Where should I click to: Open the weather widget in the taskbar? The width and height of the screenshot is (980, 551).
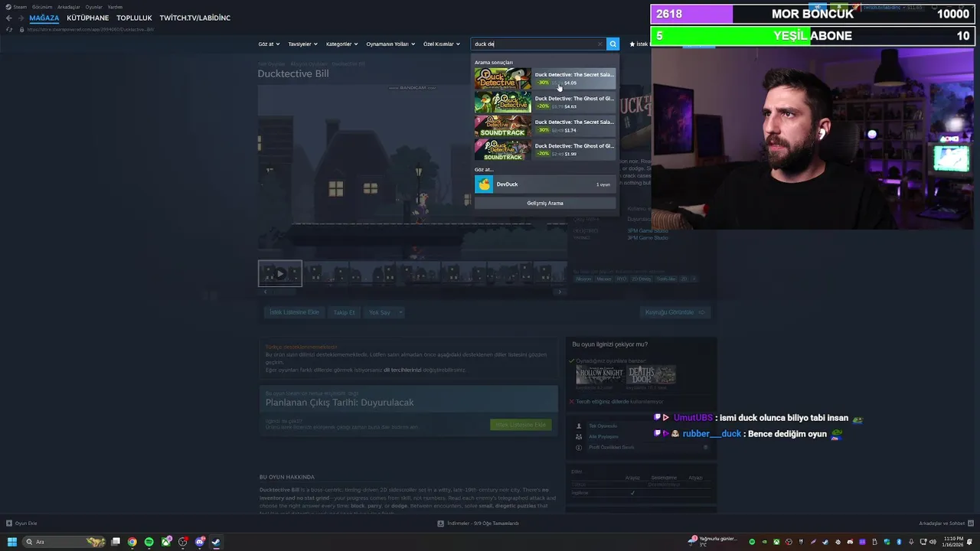[x=714, y=542]
